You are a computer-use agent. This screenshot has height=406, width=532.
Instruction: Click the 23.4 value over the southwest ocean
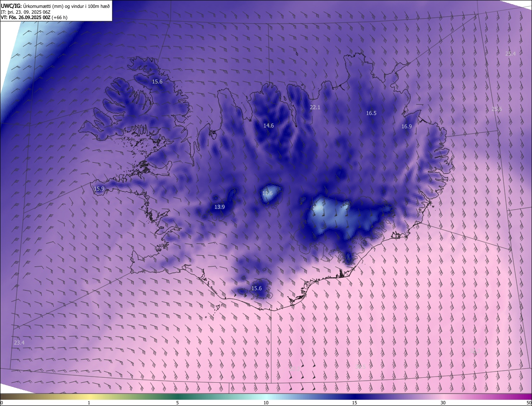tap(19, 343)
